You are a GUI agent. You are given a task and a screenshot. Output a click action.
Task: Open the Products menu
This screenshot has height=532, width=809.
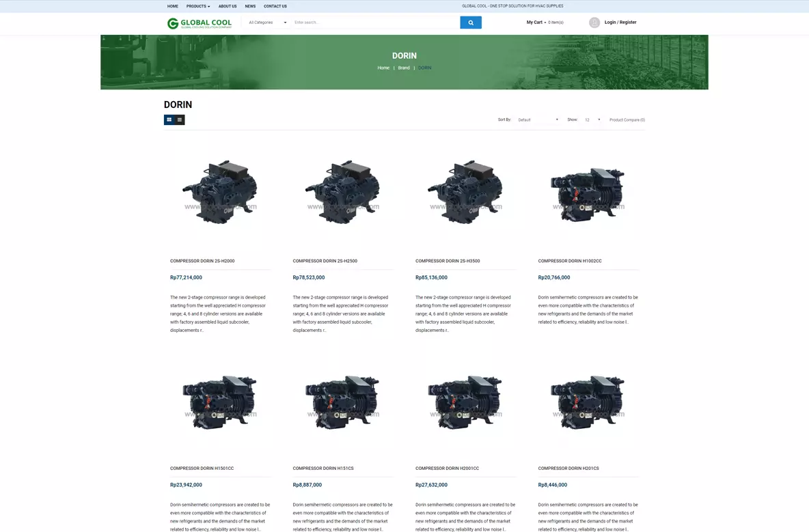[198, 6]
